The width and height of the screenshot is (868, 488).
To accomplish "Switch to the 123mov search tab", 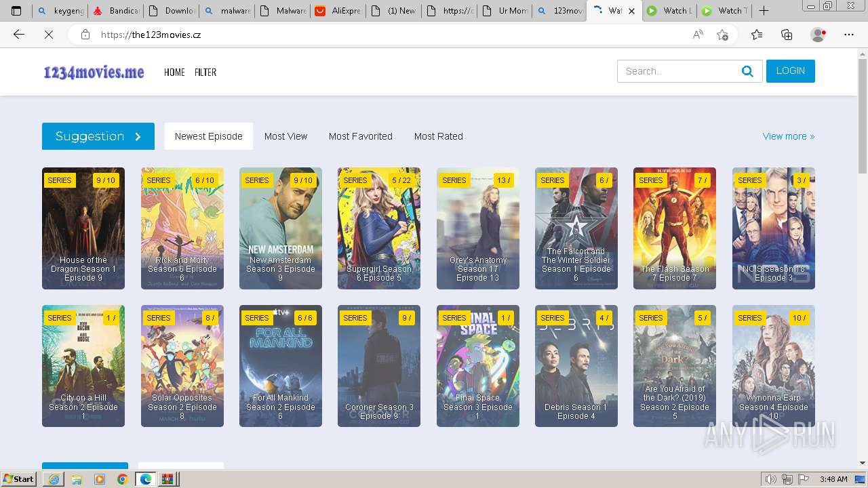I will click(x=559, y=11).
